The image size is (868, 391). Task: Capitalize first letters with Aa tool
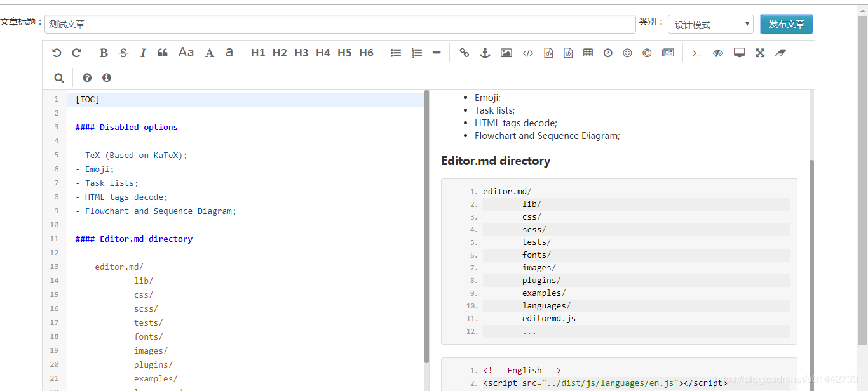click(186, 53)
